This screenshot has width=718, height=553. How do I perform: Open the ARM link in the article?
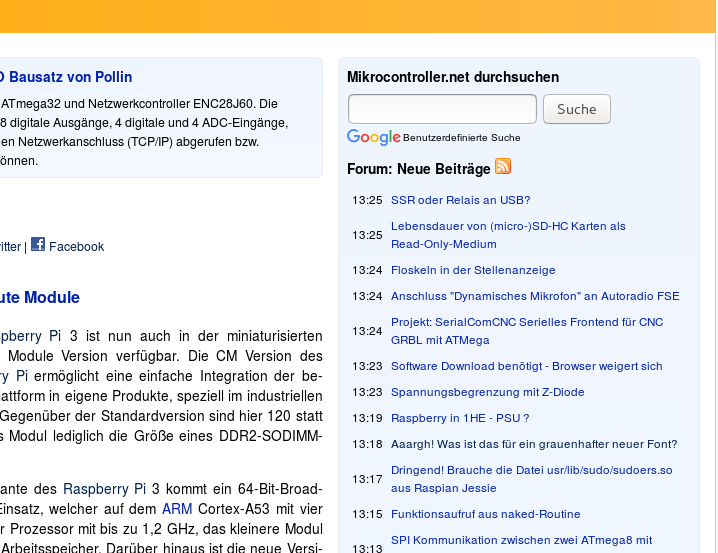pos(177,509)
